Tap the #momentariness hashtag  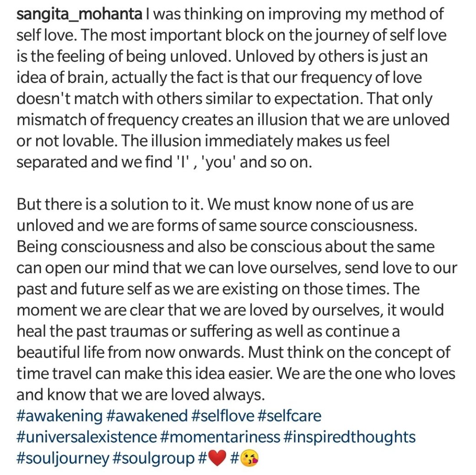[220, 437]
